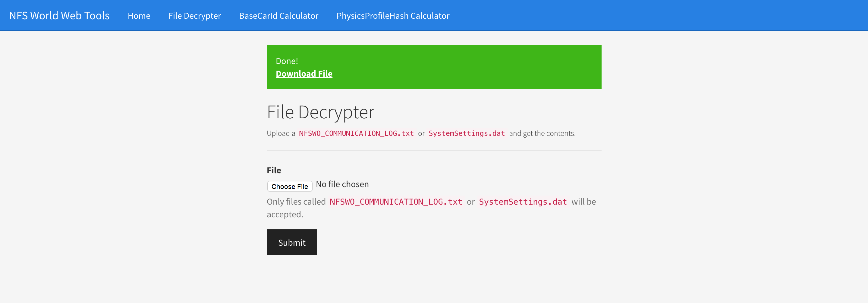The height and width of the screenshot is (303, 868).
Task: Open the NFS World Web Tools brand link
Action: tap(59, 15)
